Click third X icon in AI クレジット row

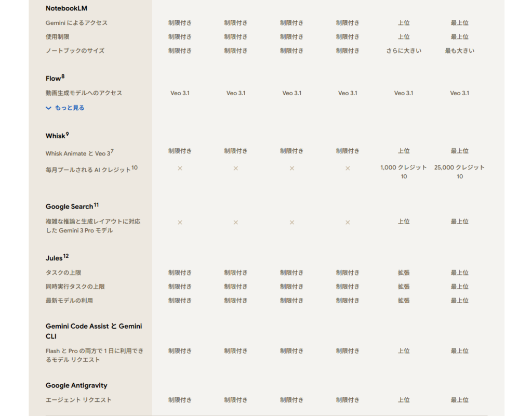(x=292, y=168)
